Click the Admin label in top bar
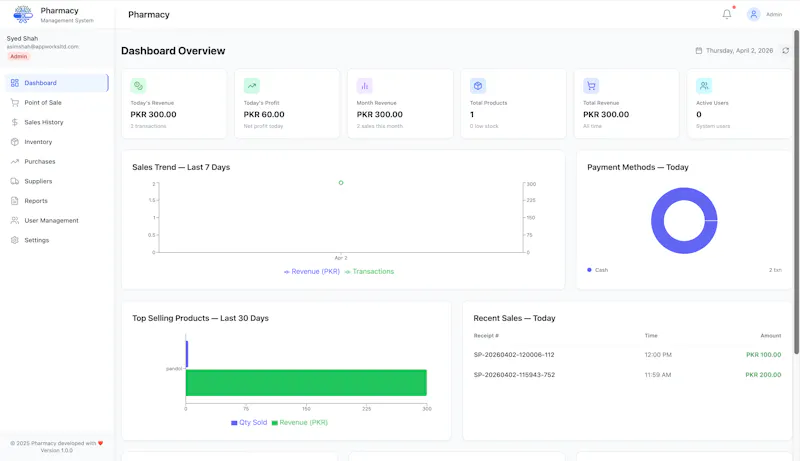 coord(774,14)
